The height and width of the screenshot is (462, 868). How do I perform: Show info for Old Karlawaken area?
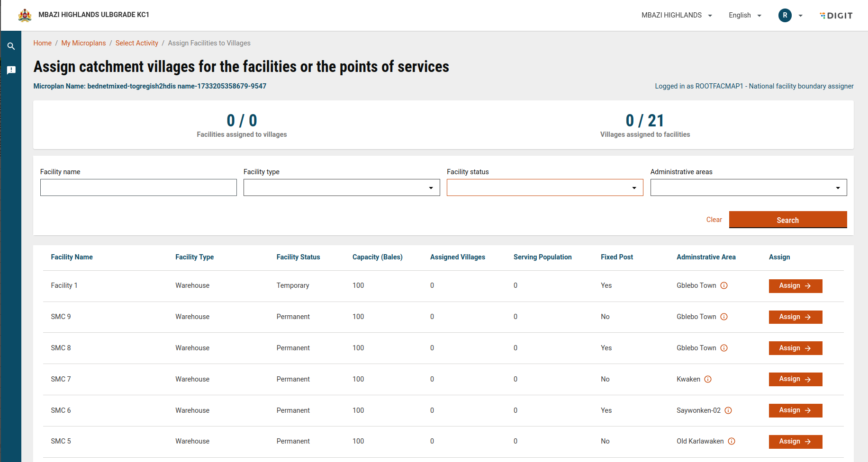(732, 441)
